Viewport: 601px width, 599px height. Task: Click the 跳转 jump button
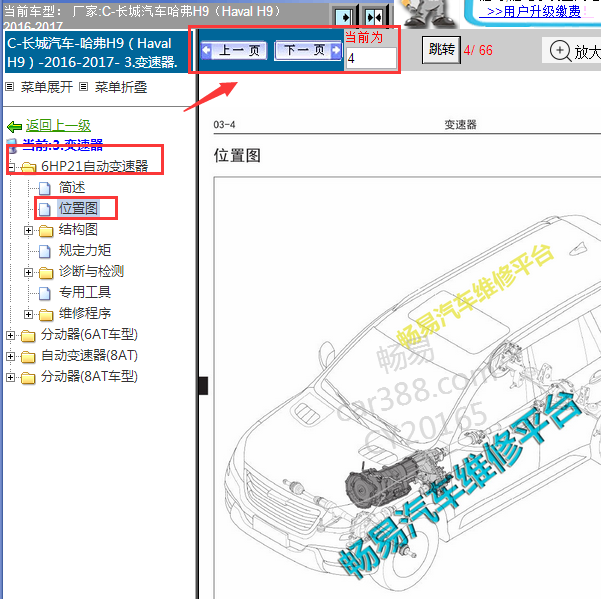441,50
